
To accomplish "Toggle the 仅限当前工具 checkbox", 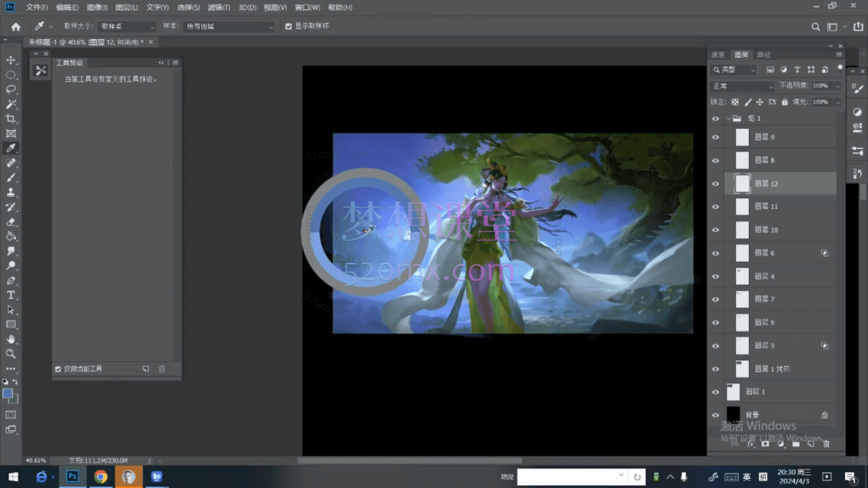I will tap(58, 369).
